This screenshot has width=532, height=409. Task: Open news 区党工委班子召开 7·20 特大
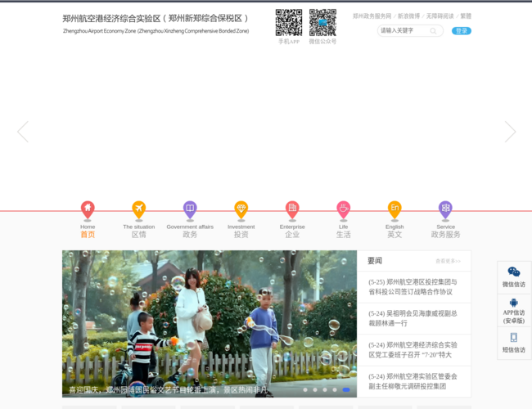click(413, 350)
